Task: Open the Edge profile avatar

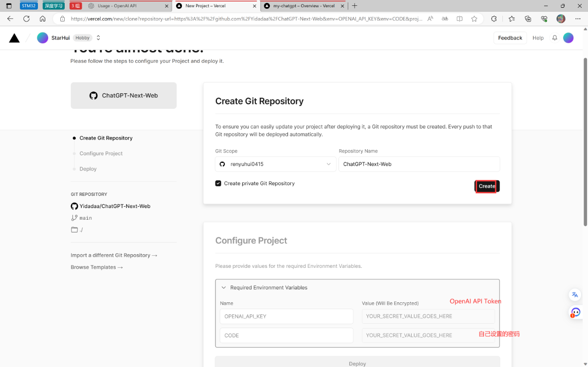Action: [561, 18]
